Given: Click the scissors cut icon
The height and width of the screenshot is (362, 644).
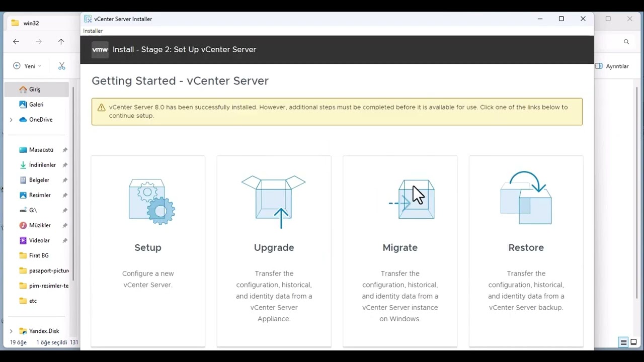Looking at the screenshot, I should pos(62,66).
